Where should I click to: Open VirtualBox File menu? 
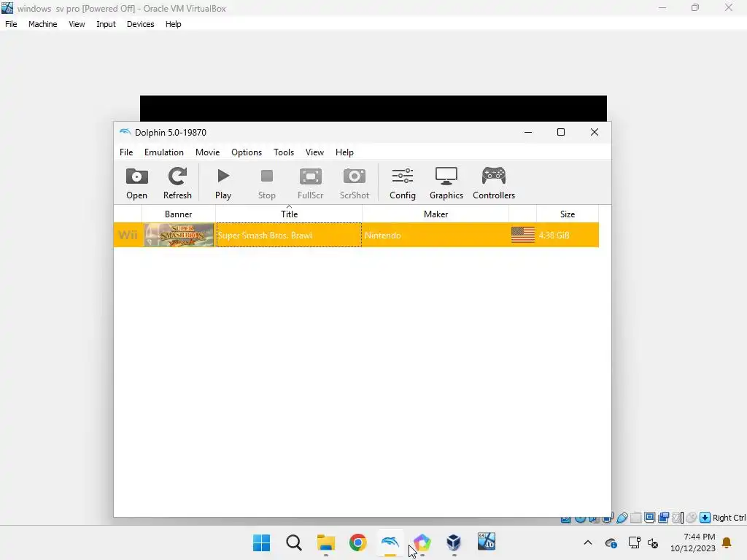(11, 24)
